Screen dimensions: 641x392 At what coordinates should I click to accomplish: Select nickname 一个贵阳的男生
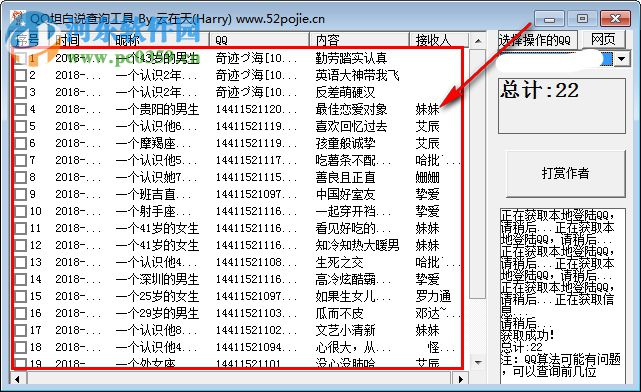pos(157,110)
